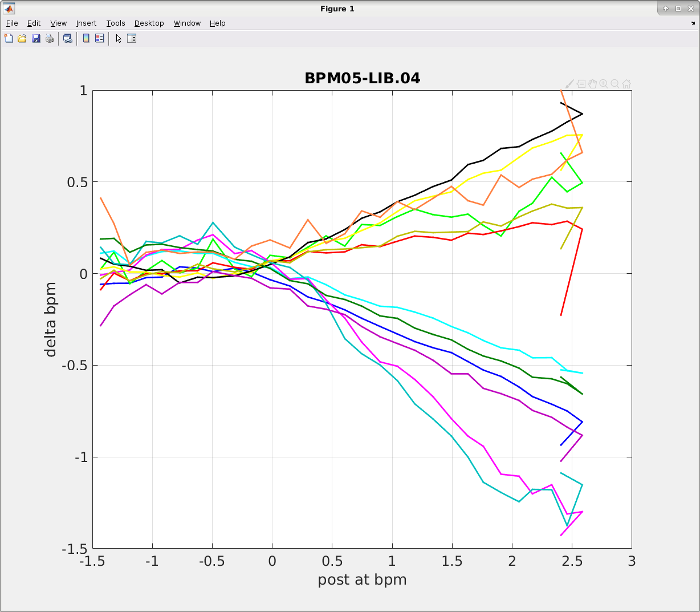The height and width of the screenshot is (612, 700).
Task: Toggle the Edit Plot arrow tool
Action: coord(118,38)
